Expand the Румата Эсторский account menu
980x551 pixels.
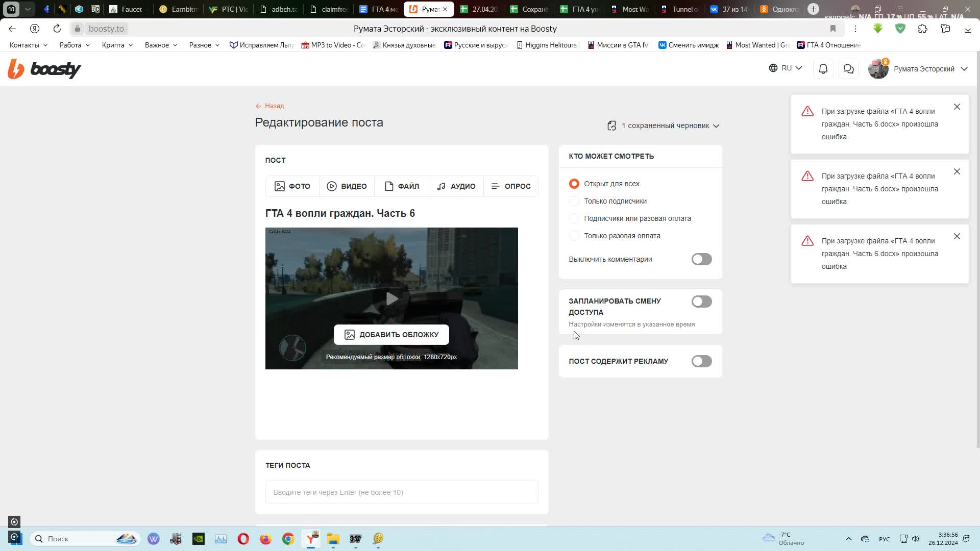point(930,69)
